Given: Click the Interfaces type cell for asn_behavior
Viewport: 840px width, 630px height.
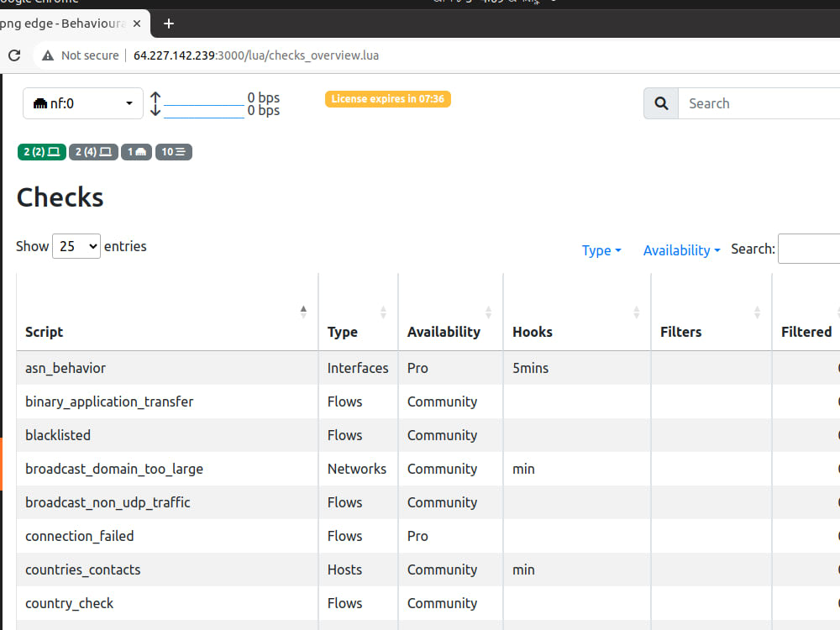Looking at the screenshot, I should [x=358, y=368].
